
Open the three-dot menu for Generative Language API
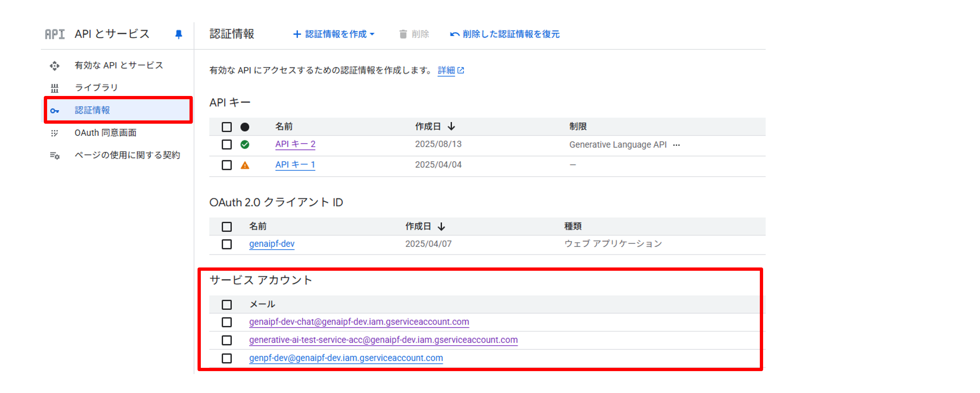click(676, 145)
